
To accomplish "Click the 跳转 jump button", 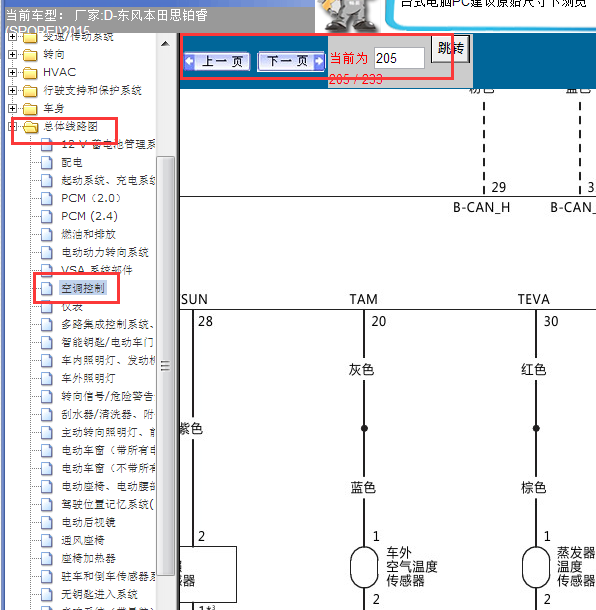I will click(x=450, y=49).
